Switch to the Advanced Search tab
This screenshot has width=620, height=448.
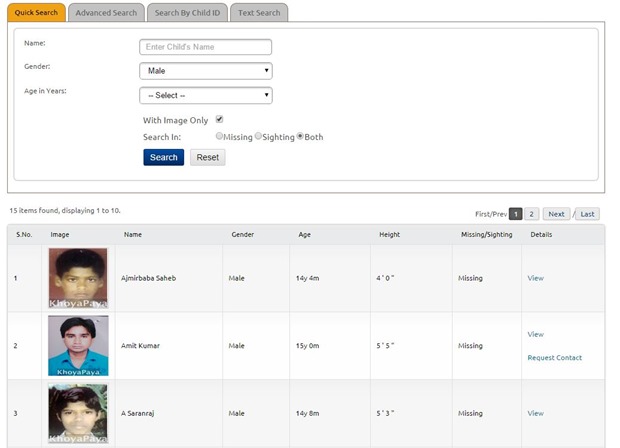pyautogui.click(x=106, y=13)
